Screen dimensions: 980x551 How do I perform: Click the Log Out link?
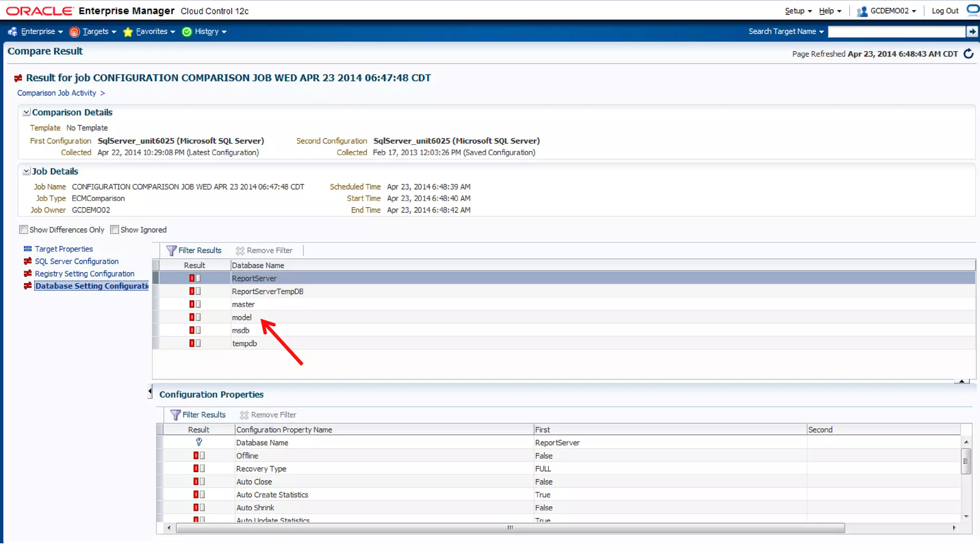(945, 11)
